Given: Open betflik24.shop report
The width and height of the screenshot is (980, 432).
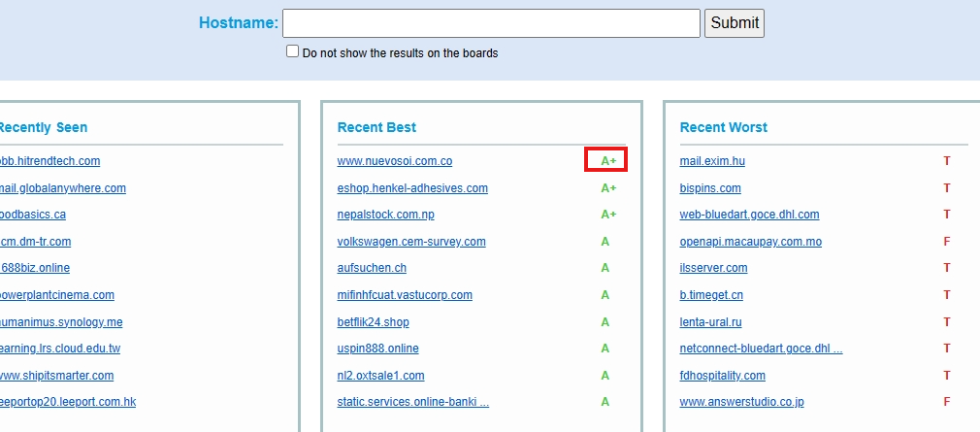Looking at the screenshot, I should point(373,322).
